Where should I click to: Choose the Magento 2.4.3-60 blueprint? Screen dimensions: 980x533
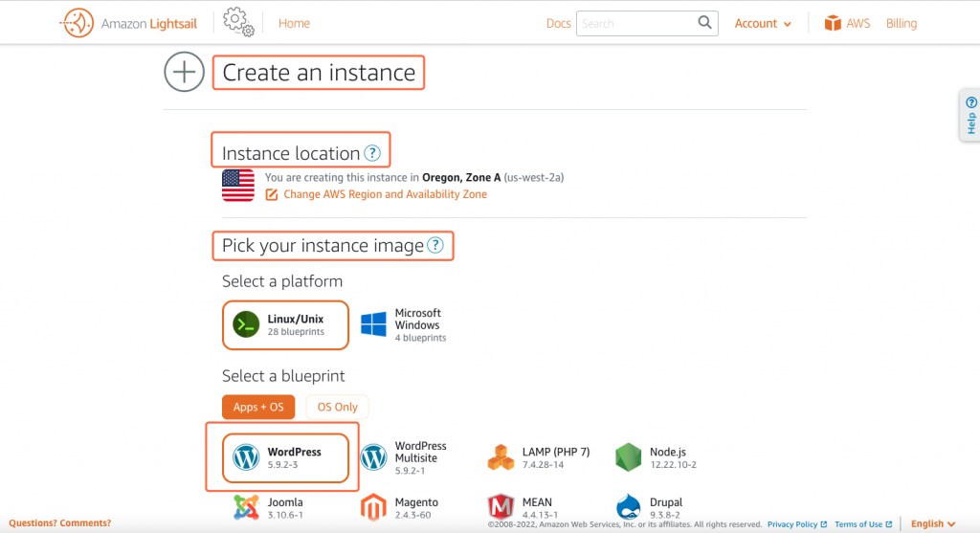[400, 507]
